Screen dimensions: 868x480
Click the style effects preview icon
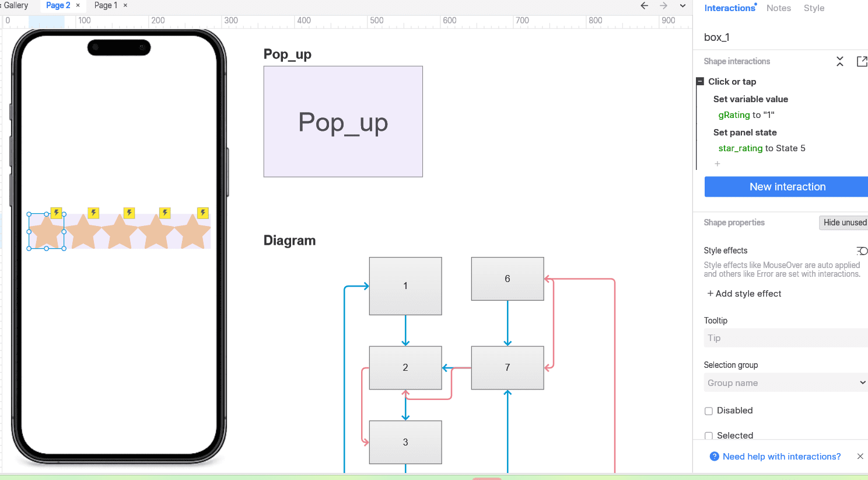click(x=862, y=251)
